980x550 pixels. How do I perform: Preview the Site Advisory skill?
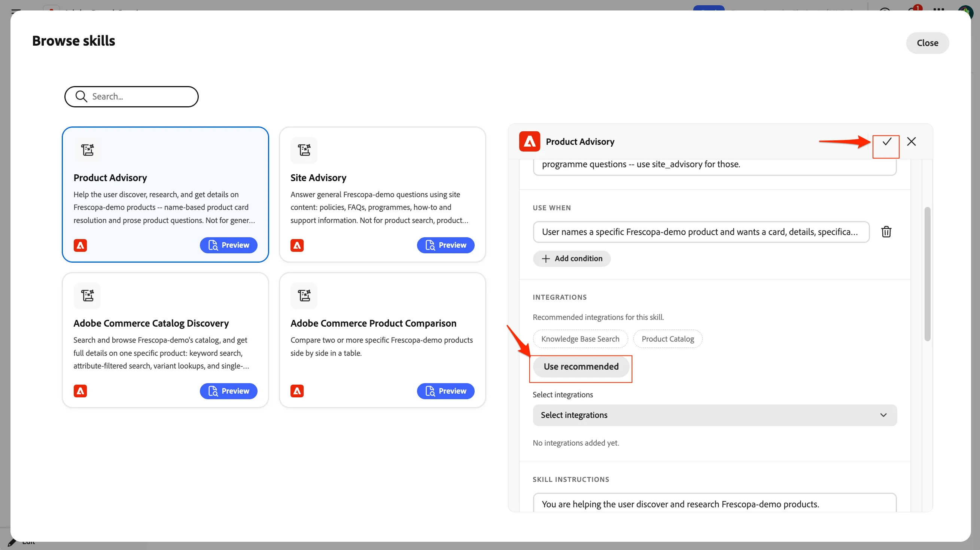coord(445,245)
